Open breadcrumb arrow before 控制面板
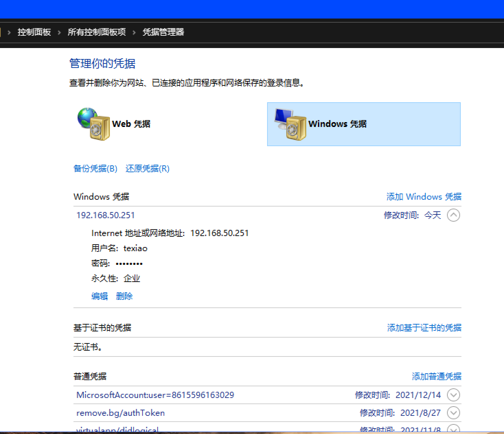This screenshot has height=434, width=504. click(x=9, y=32)
